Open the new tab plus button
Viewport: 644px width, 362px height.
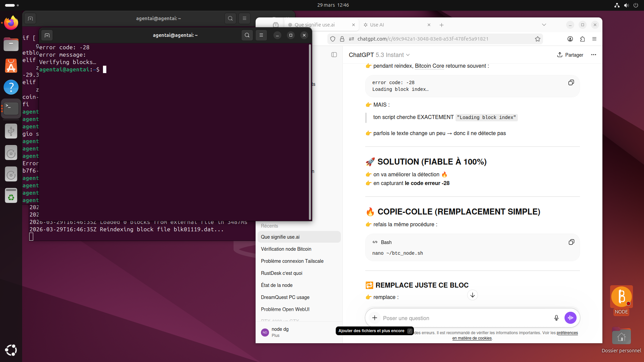tap(441, 25)
